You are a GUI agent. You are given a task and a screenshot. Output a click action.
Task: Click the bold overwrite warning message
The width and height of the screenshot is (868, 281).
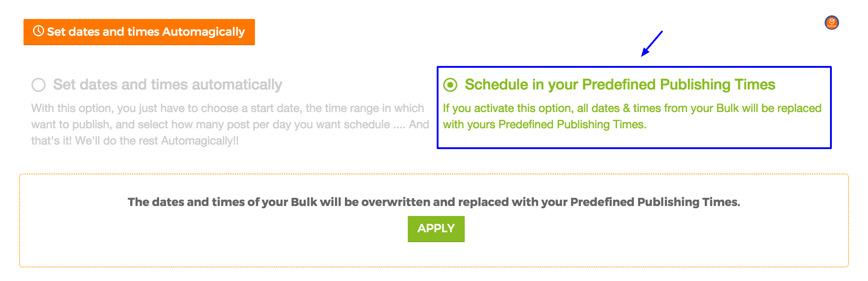coord(434,202)
